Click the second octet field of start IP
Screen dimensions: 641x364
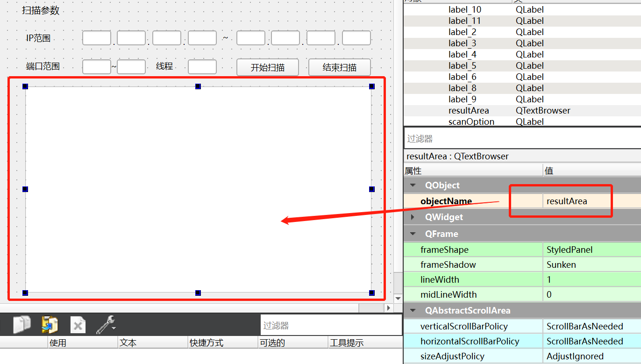click(x=131, y=38)
